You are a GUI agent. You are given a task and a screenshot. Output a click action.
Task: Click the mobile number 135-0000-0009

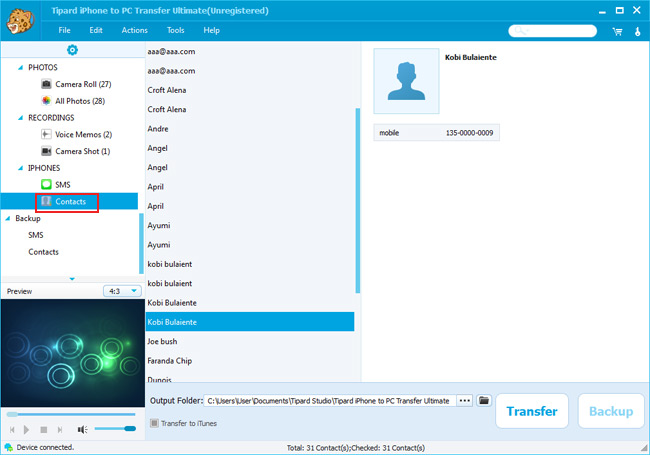pos(469,133)
